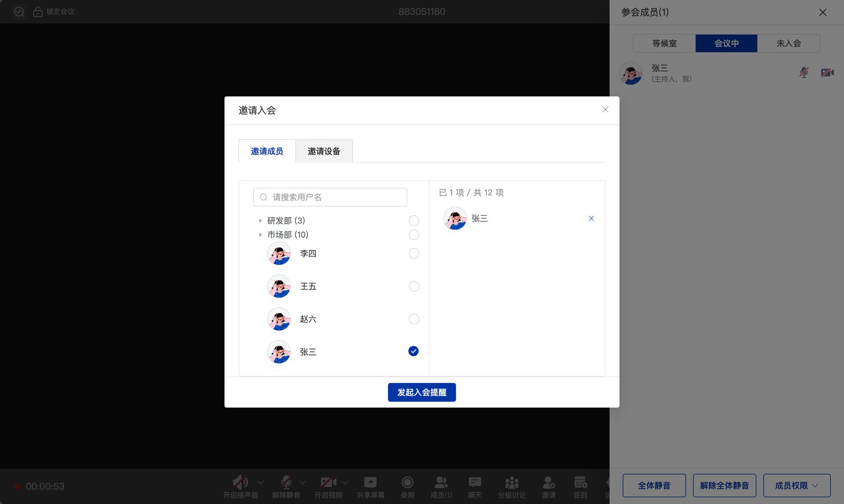Switch to the 等候室 tab
Screen dimensions: 844x504
[x=665, y=43]
